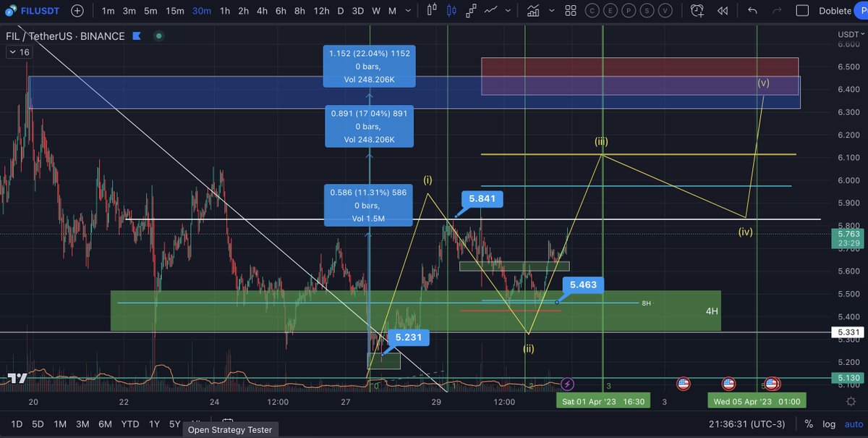Set date range to 5Y

click(x=174, y=424)
